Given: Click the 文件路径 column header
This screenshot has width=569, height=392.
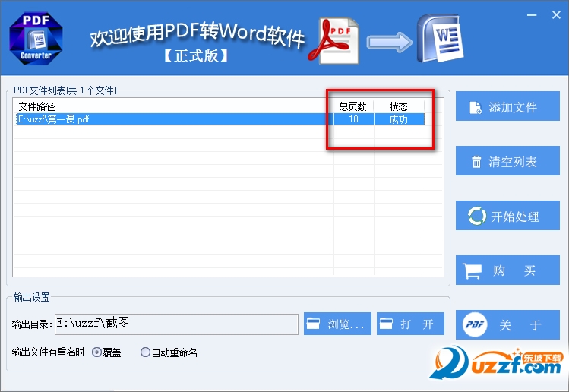Looking at the screenshot, I should click(36, 106).
